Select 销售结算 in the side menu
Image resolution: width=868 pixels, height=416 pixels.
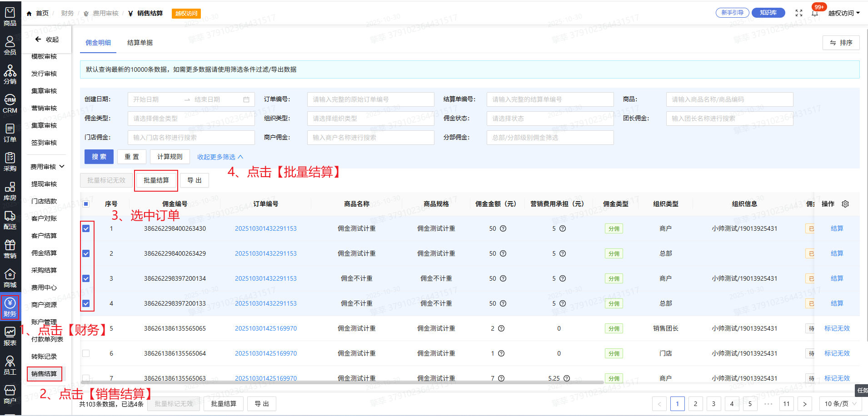44,374
